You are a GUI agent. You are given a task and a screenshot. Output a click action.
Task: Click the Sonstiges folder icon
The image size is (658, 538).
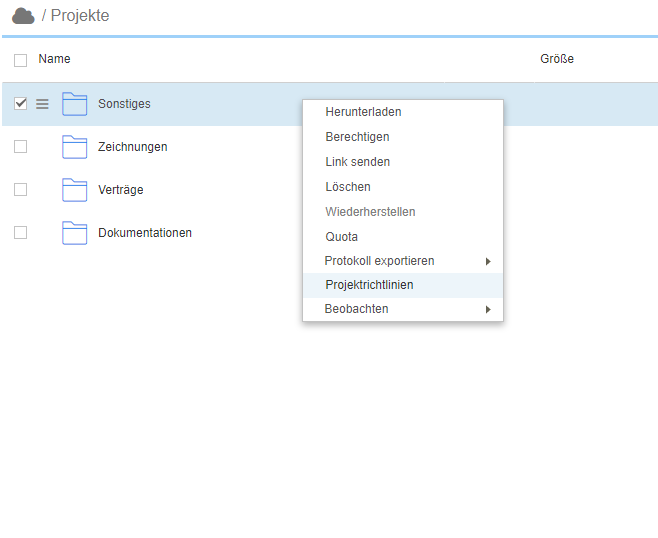click(75, 104)
